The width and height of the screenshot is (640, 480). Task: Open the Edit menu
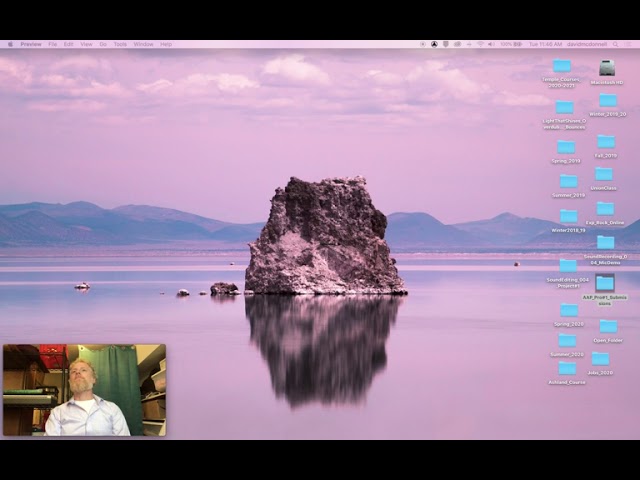pyautogui.click(x=69, y=44)
